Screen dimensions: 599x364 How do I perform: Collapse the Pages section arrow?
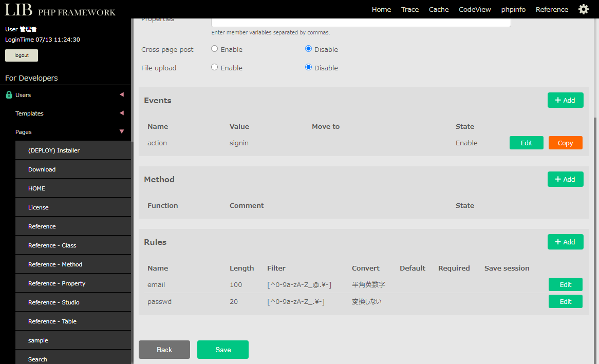122,131
